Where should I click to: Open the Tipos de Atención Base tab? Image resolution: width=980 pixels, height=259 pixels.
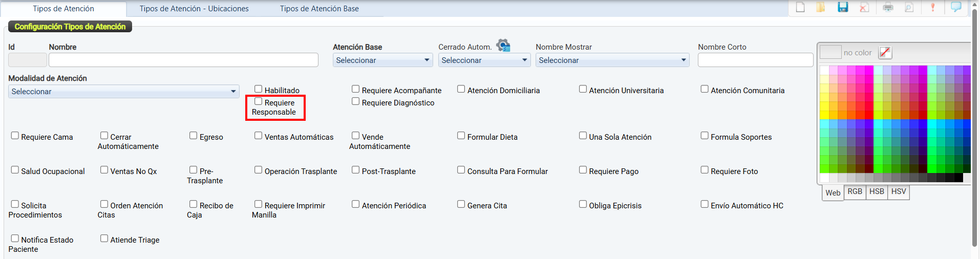coord(319,9)
